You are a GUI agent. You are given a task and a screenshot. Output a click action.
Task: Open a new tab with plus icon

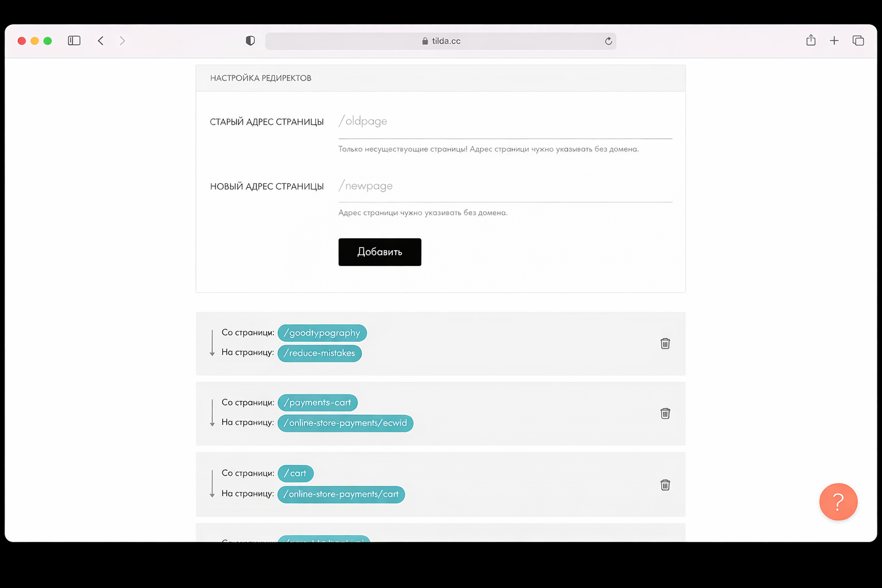[x=834, y=41]
